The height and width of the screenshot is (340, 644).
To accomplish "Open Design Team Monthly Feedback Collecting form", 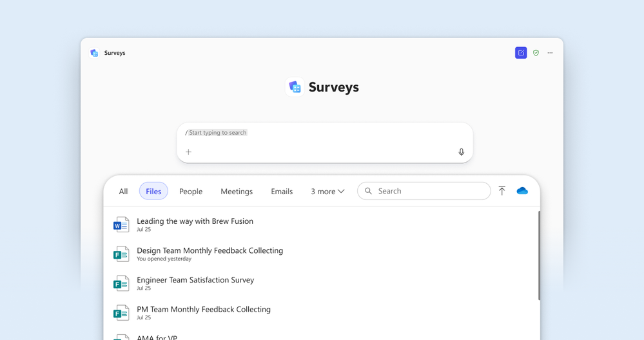I will 210,250.
